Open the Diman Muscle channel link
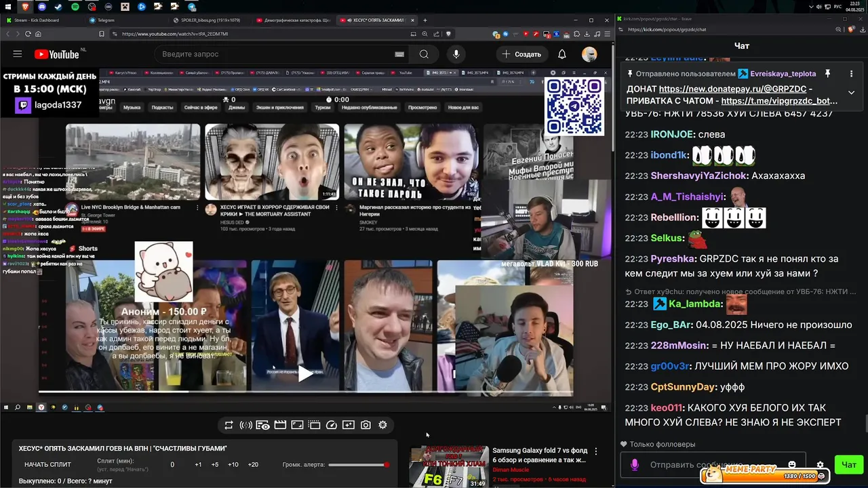Viewport: 868px width, 488px height. [511, 470]
